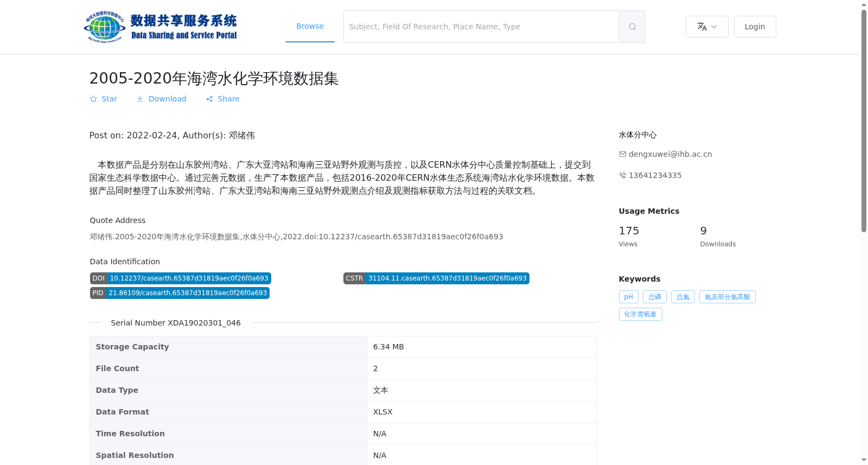Screen dimensions: 868x465
Task: Click the Share icon link
Action: click(209, 99)
